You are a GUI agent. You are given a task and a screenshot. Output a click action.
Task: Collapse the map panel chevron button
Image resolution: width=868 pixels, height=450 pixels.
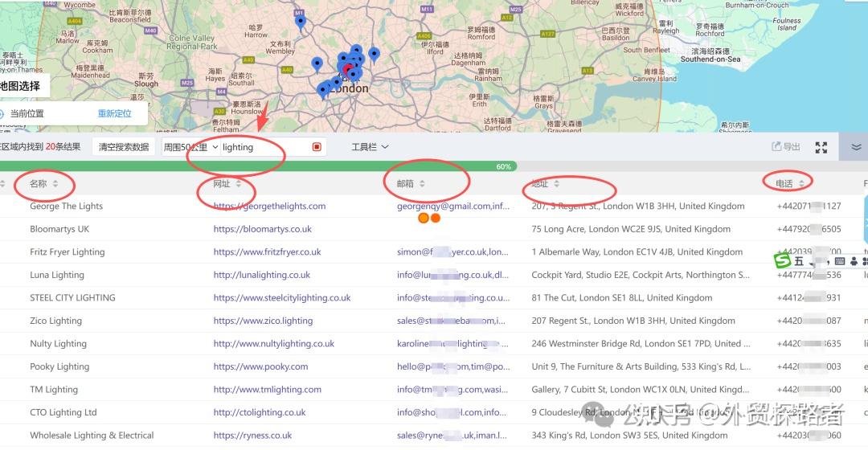(856, 147)
